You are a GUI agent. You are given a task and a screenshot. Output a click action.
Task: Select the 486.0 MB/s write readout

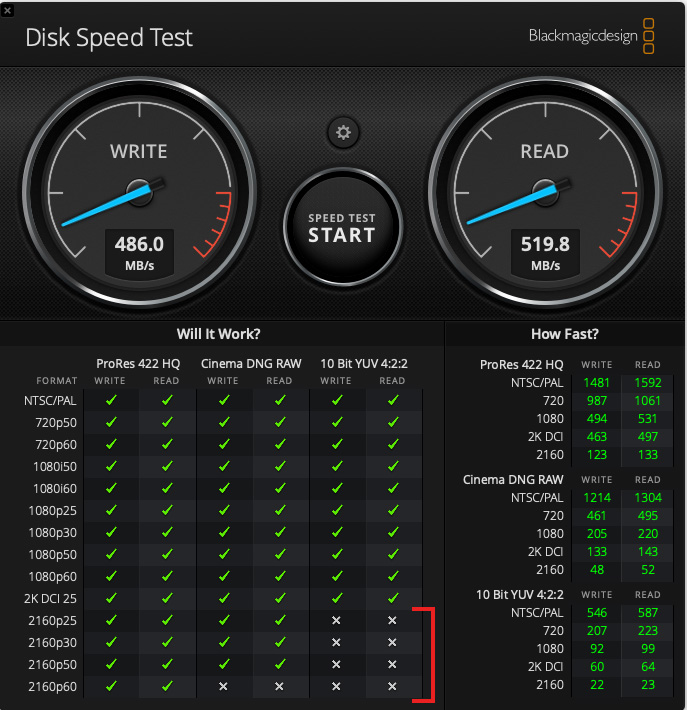pyautogui.click(x=139, y=252)
